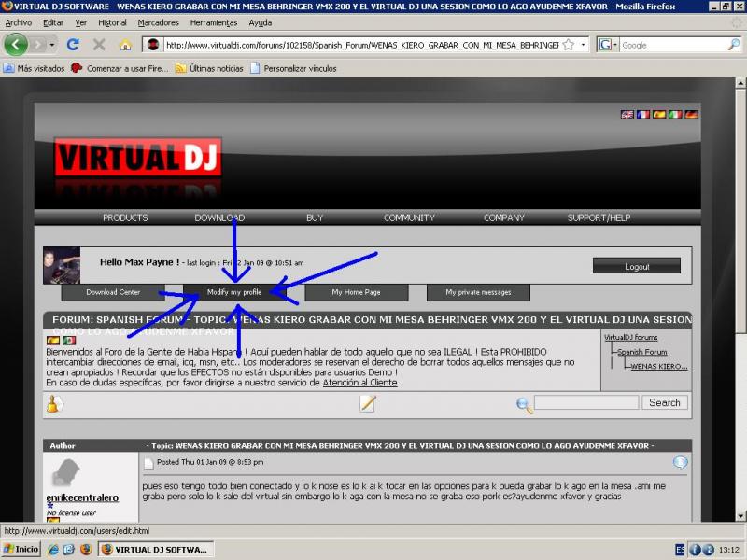The width and height of the screenshot is (747, 560).
Task: Open the BUY navigation item
Action: pyautogui.click(x=315, y=217)
